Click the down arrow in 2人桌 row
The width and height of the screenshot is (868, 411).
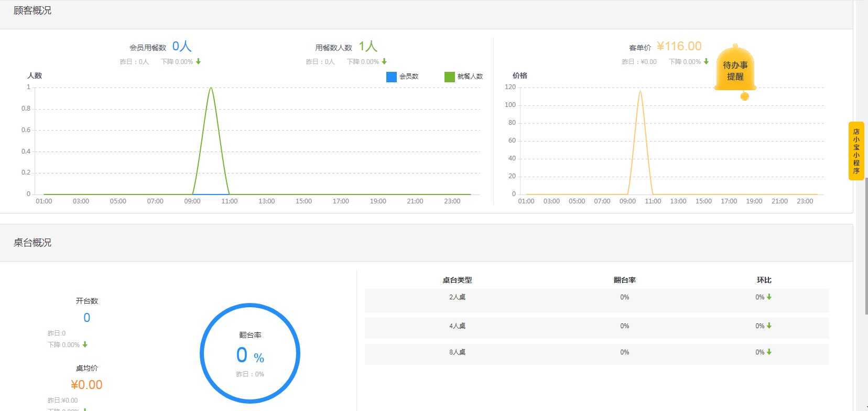pyautogui.click(x=769, y=297)
